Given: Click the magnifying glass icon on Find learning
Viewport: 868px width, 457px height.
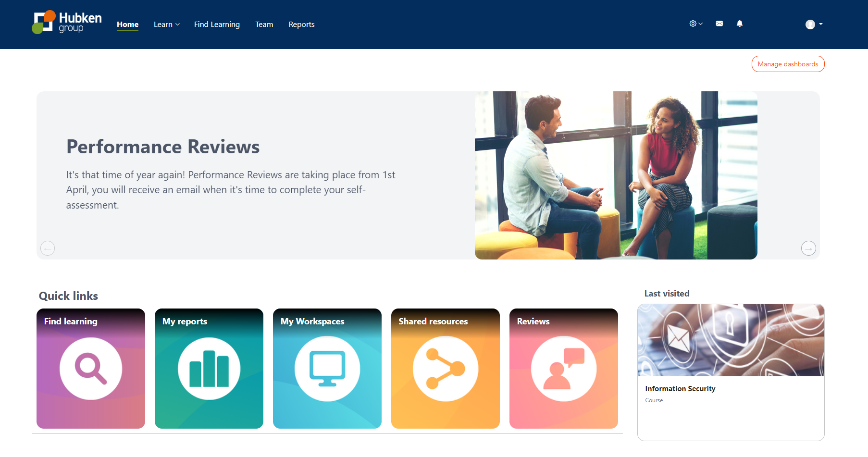Looking at the screenshot, I should (x=91, y=369).
